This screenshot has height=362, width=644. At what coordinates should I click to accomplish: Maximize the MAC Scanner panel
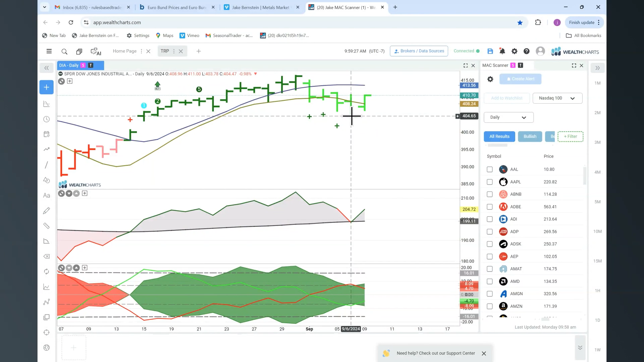(x=574, y=66)
